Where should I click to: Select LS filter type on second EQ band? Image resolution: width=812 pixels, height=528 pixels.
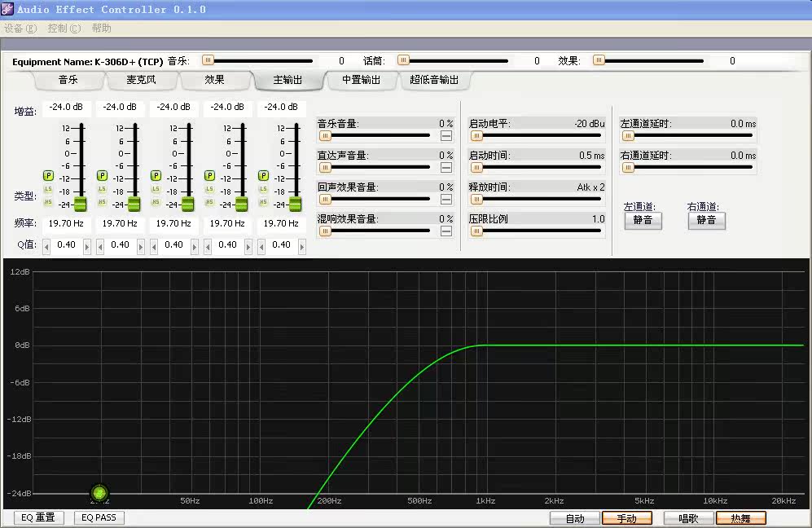(x=102, y=189)
